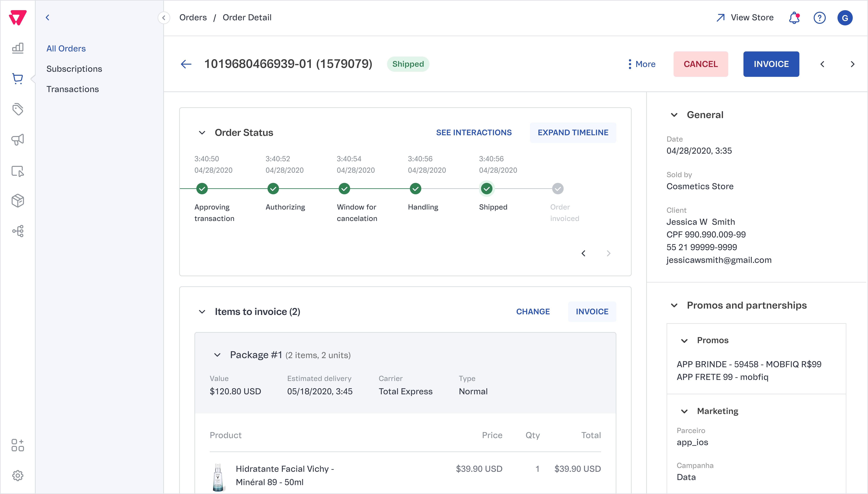Click SEE INTERACTIONS link
The width and height of the screenshot is (868, 494).
pyautogui.click(x=474, y=133)
